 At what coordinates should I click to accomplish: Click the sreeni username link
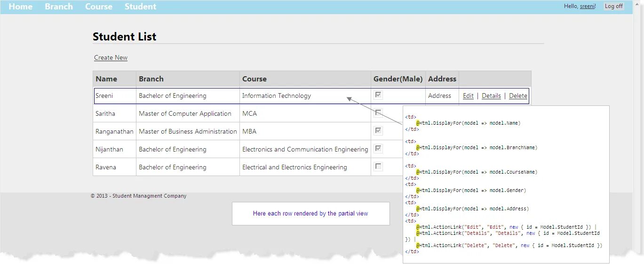click(x=587, y=6)
